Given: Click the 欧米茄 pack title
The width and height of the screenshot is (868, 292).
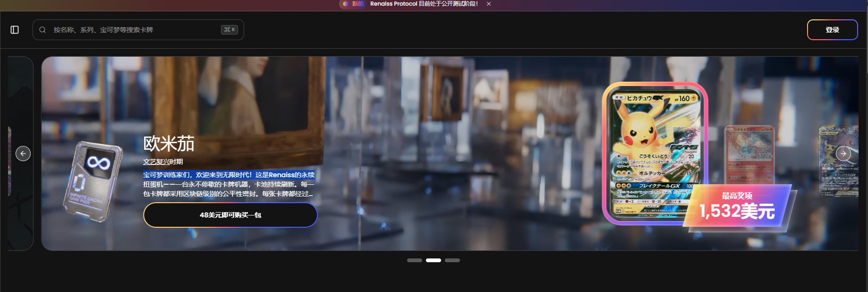Looking at the screenshot, I should click(x=169, y=144).
